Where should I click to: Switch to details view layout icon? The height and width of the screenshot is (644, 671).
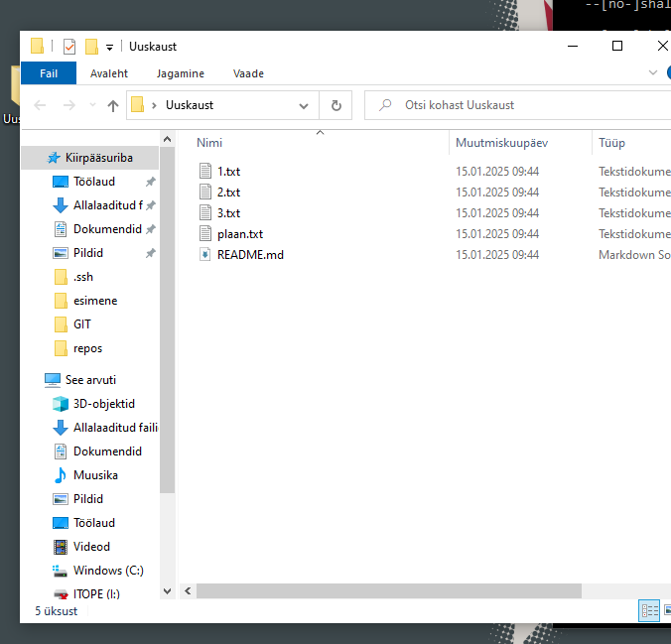(x=649, y=611)
